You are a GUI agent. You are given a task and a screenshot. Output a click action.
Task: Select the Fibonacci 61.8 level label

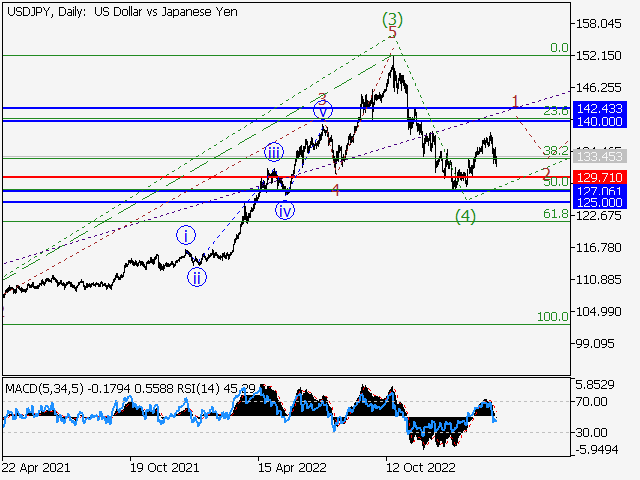point(556,213)
